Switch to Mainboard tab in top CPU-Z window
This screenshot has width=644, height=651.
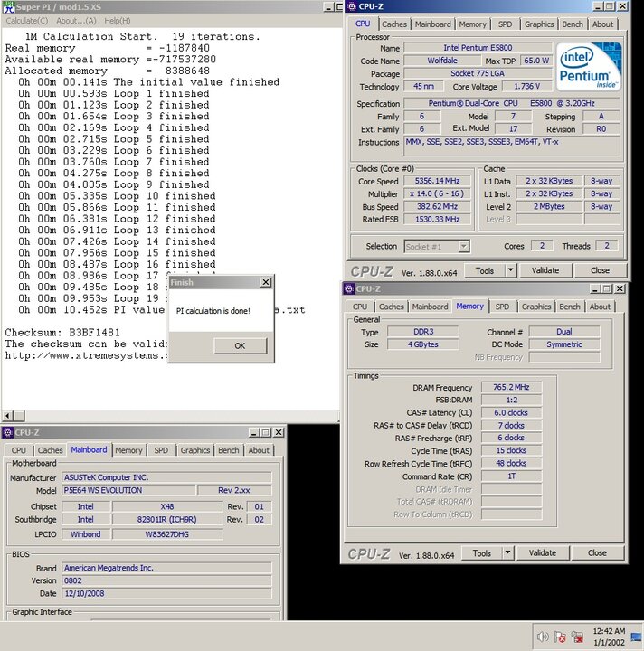(432, 24)
